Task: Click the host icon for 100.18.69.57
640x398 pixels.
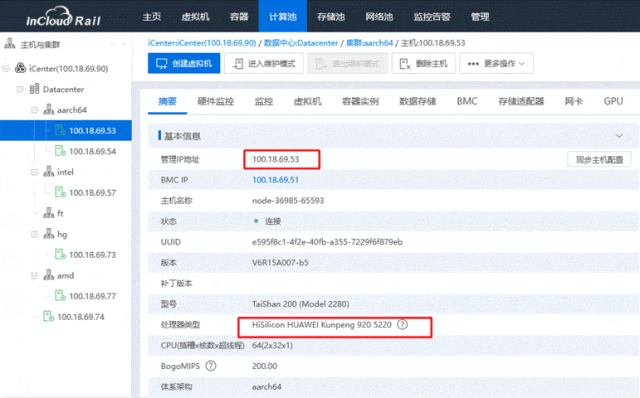Action: click(x=60, y=192)
